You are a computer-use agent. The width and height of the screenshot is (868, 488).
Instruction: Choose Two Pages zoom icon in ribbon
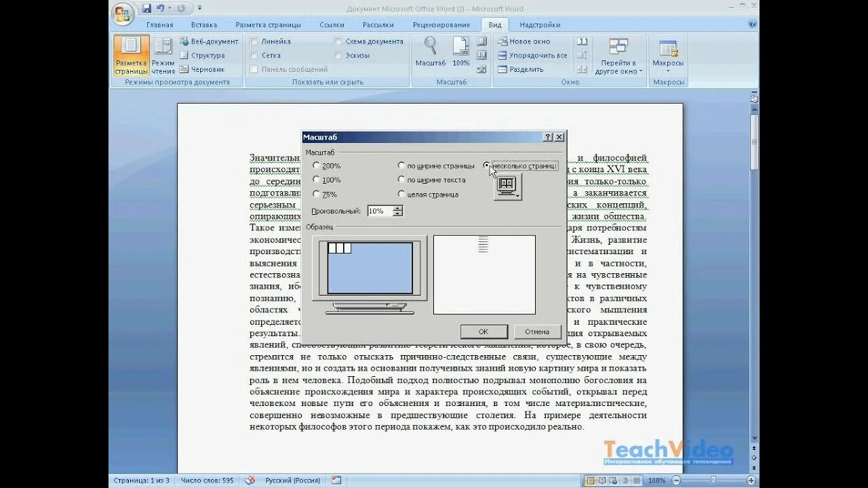[481, 55]
